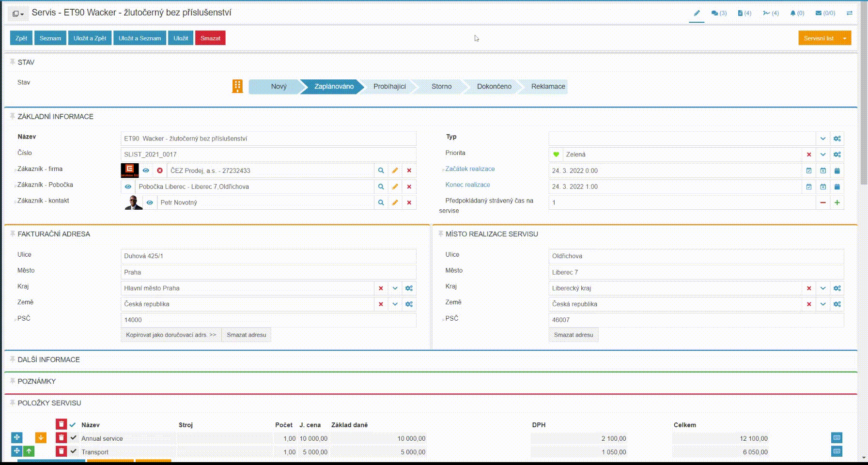Open notifications bell icon in header
Viewport: 868px width, 465px height.
[796, 13]
